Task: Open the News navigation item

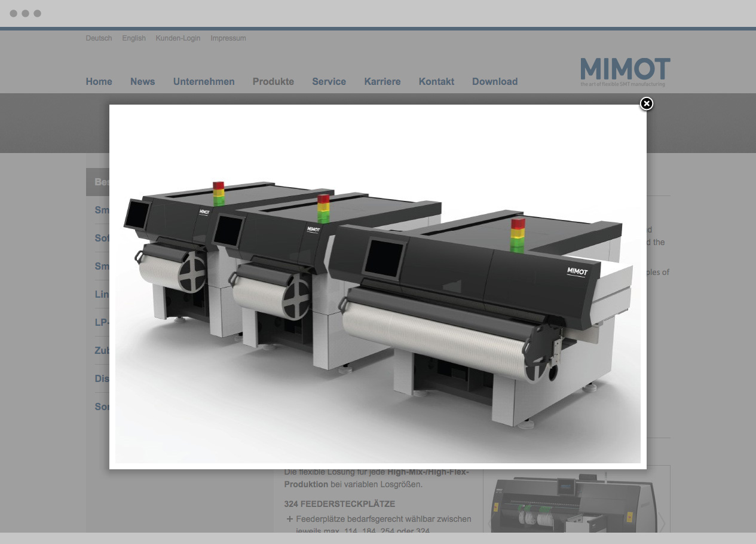Action: coord(142,82)
